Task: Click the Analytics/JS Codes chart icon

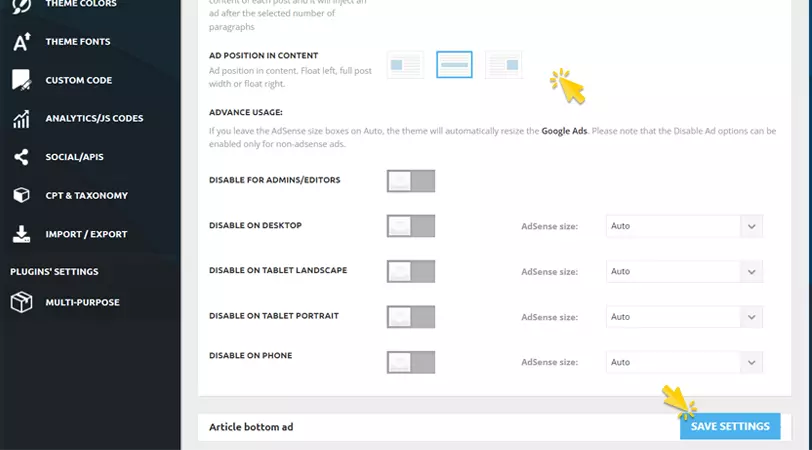Action: pos(21,119)
